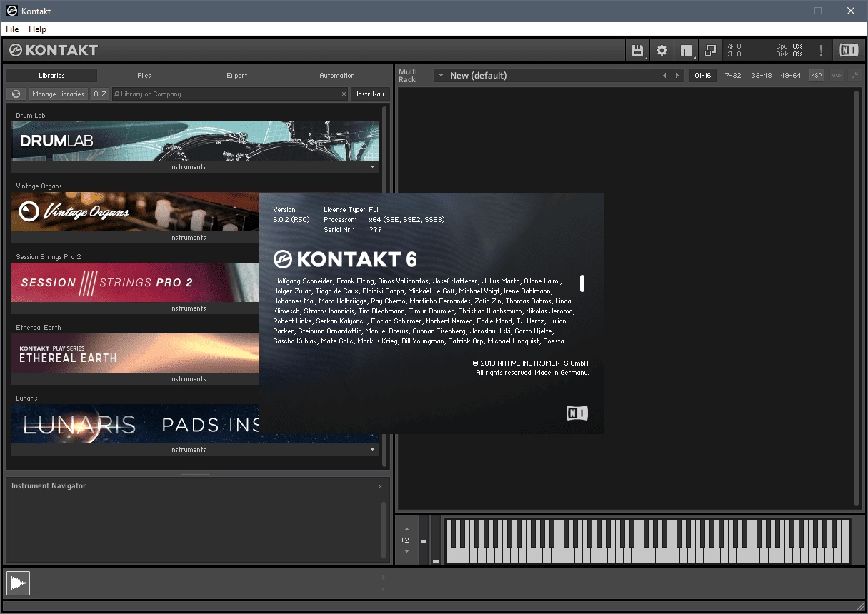
Task: Show rack page 33-48
Action: [x=761, y=75]
